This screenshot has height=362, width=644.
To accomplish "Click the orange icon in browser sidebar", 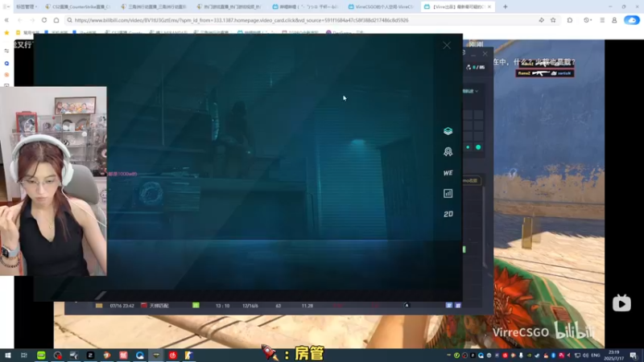I will [6, 75].
